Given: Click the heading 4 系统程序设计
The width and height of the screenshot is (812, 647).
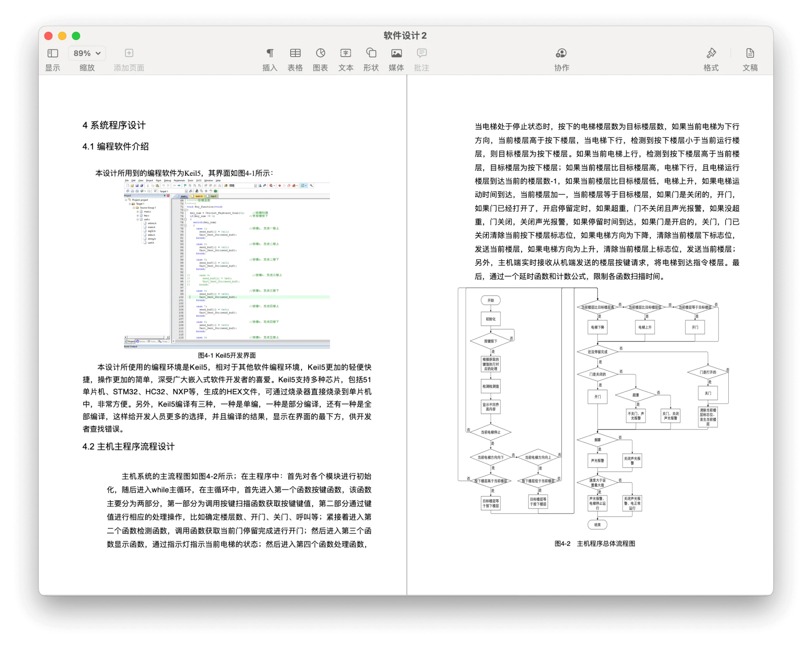Looking at the screenshot, I should [x=114, y=126].
